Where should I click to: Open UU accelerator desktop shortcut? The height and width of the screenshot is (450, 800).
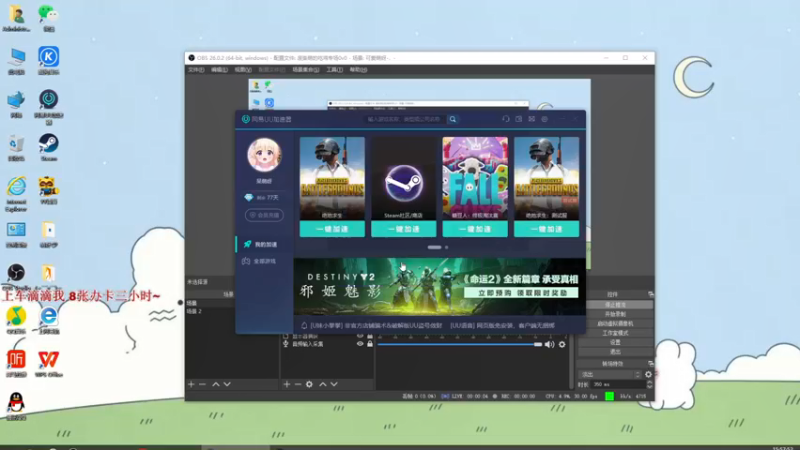point(48,107)
